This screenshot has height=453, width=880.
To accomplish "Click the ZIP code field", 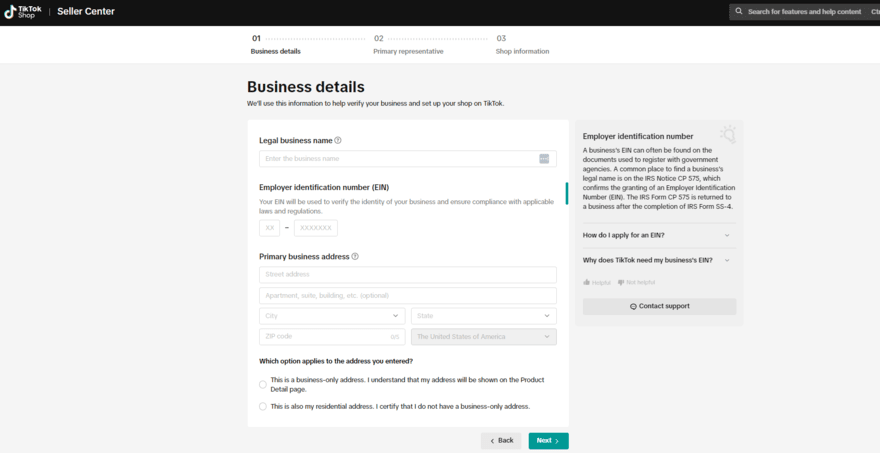I will (332, 337).
